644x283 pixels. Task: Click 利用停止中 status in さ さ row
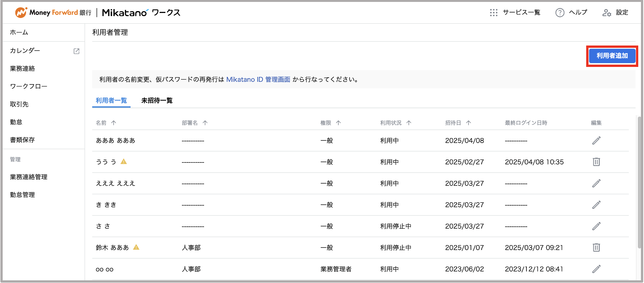[x=396, y=226]
